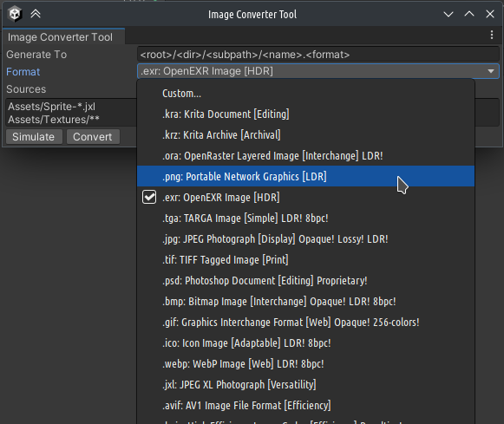Click the Assets/Sprite-*.jxl source line
Image resolution: width=504 pixels, height=424 pixels.
pos(51,107)
